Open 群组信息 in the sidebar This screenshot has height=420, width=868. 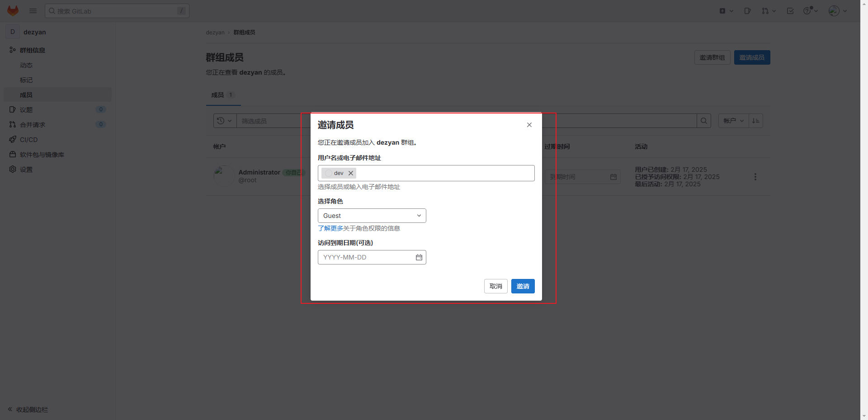(x=57, y=50)
